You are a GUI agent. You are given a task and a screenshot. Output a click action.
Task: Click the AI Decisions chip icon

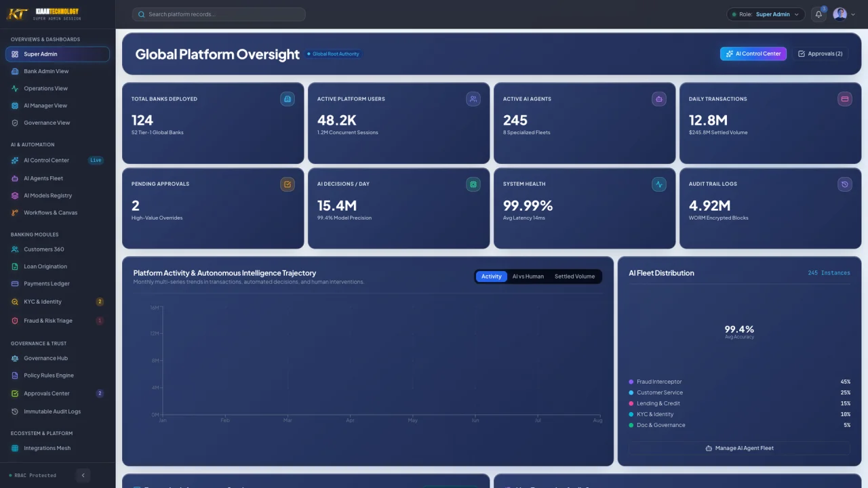473,184
